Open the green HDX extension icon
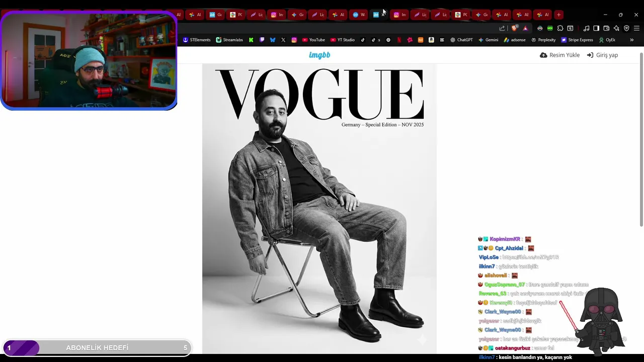Viewport: 644px width, 362px height. 550,28
